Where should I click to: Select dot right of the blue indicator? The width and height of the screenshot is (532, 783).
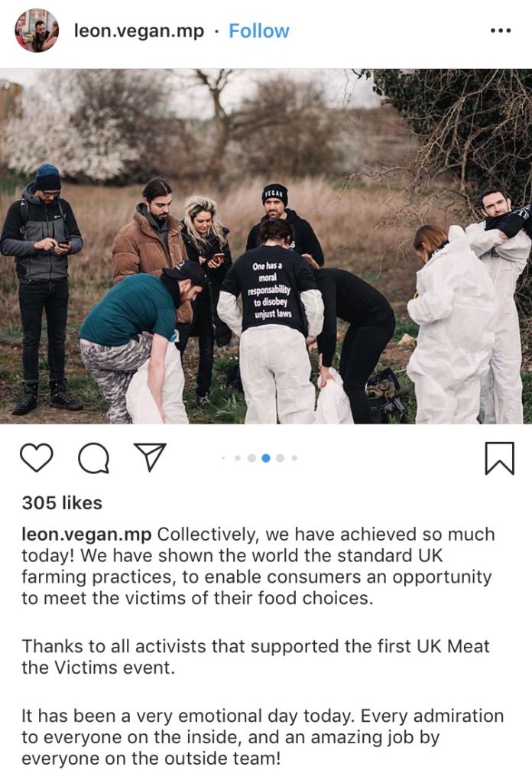pos(280,458)
